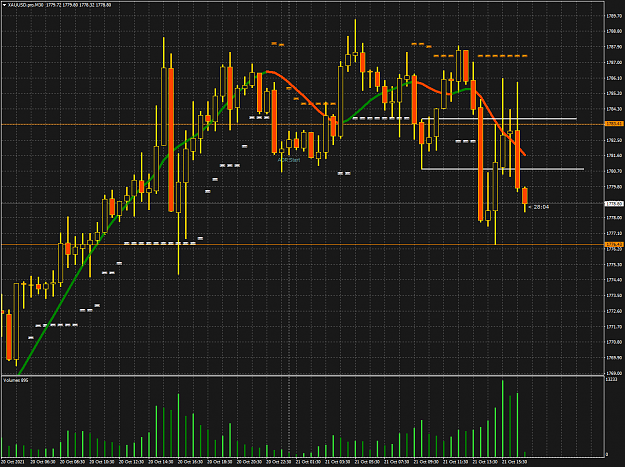Viewport: 625px width, 467px height.
Task: Select the lower white range line near 1780.70
Action: point(503,169)
